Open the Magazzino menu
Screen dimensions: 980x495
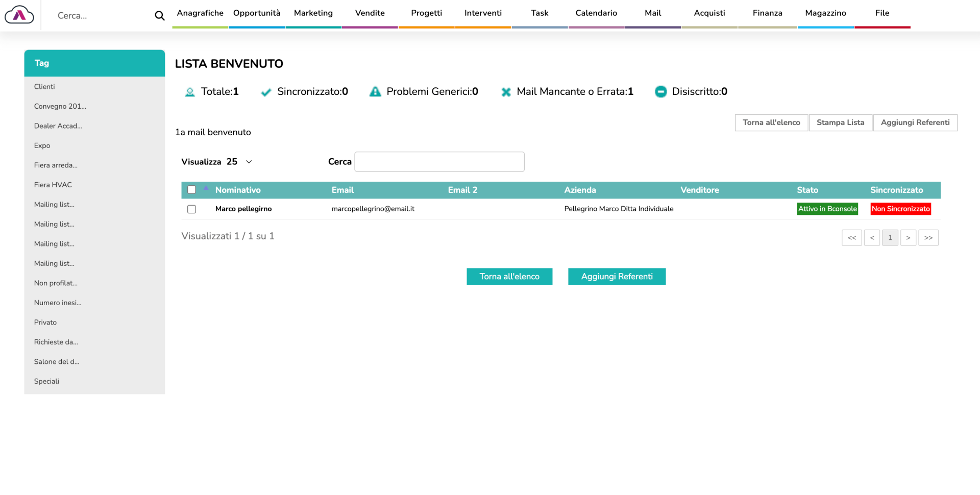coord(825,13)
